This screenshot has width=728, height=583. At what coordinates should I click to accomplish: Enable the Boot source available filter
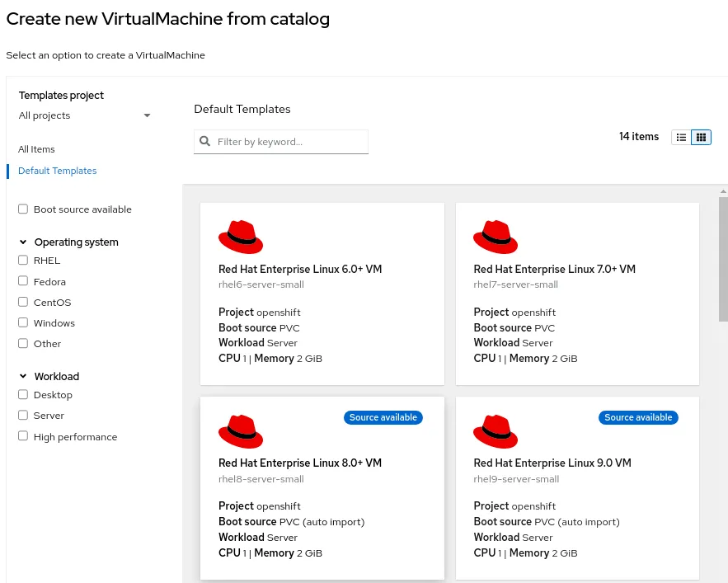click(x=23, y=209)
